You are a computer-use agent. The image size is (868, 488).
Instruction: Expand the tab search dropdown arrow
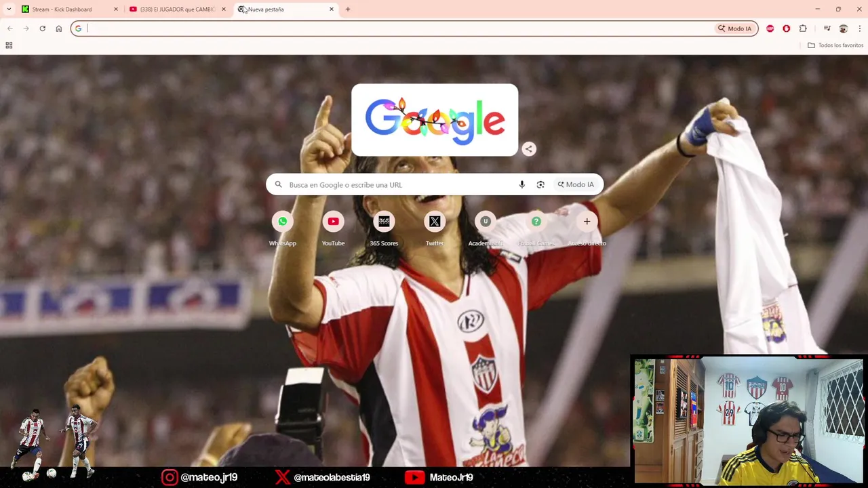[x=9, y=9]
